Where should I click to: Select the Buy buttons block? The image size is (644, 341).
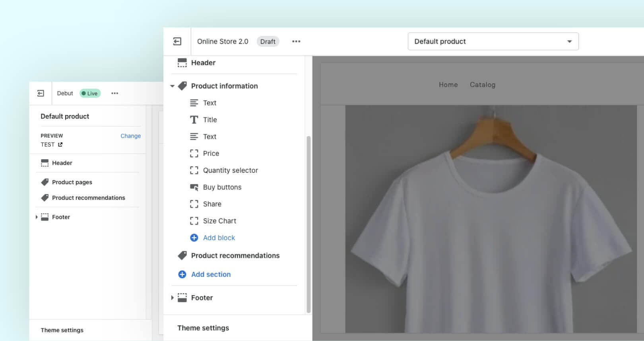(222, 187)
